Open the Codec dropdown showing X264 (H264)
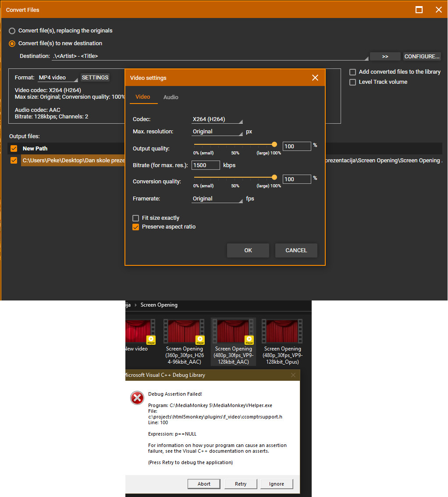 click(x=217, y=119)
